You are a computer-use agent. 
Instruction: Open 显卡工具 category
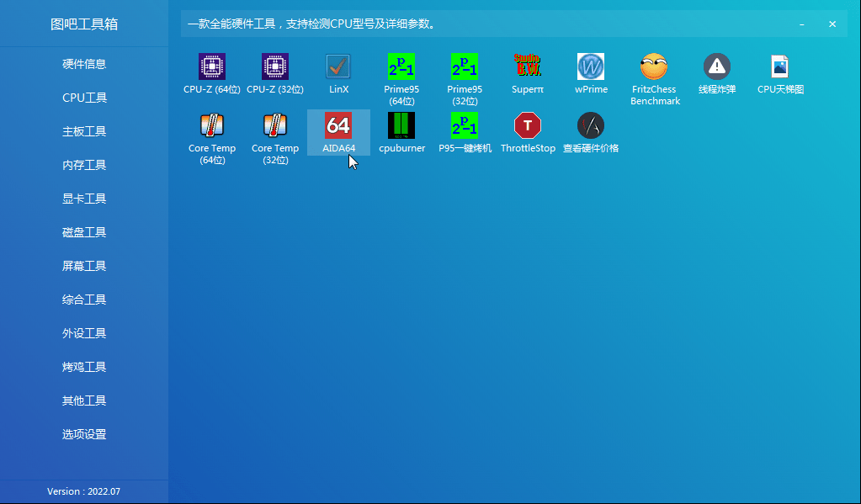[84, 199]
